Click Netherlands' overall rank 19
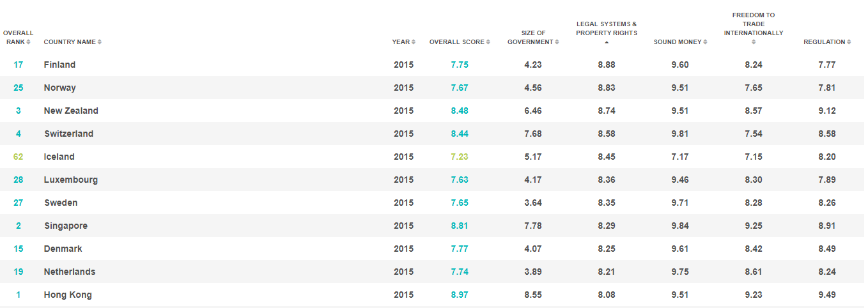868x308 pixels. click(18, 272)
